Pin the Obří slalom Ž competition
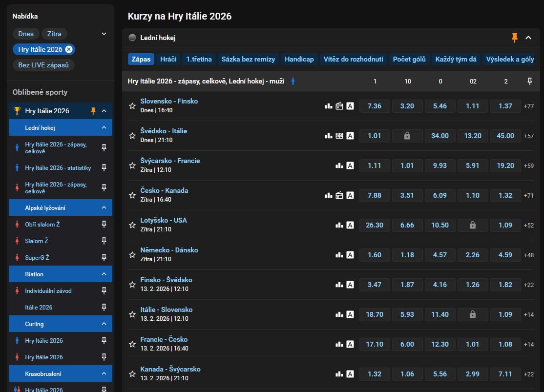544x392 pixels. pos(104,224)
